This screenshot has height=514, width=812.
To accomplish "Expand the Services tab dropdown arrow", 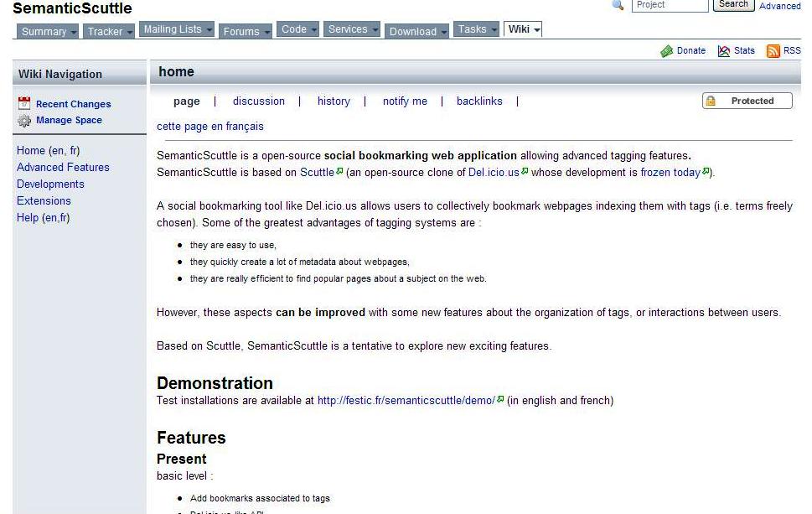I will 375,30.
